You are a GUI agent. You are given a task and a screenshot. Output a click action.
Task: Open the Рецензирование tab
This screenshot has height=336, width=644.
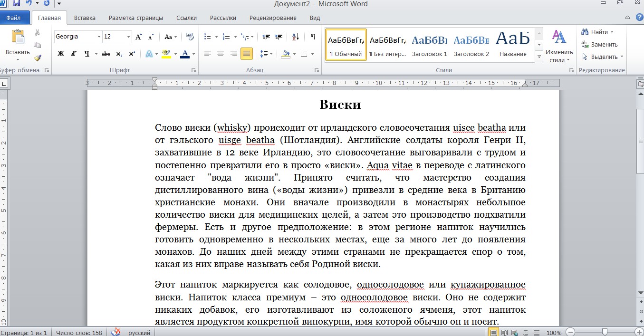273,18
